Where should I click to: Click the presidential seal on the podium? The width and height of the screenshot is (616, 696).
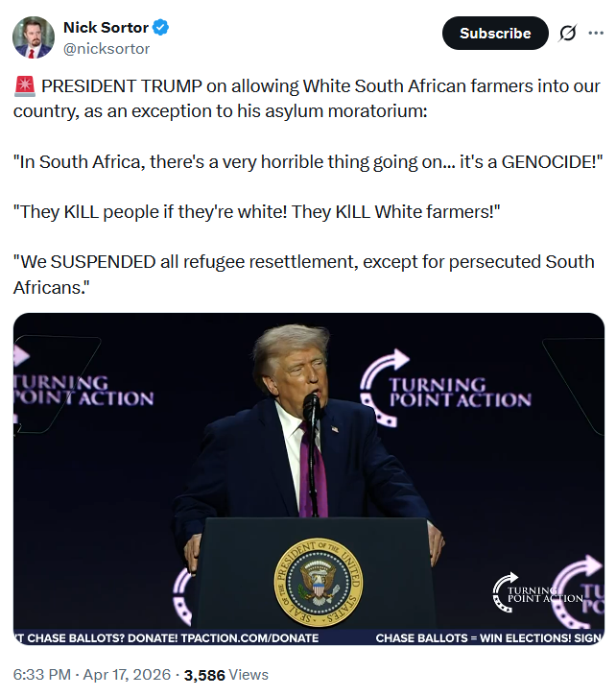[x=319, y=583]
